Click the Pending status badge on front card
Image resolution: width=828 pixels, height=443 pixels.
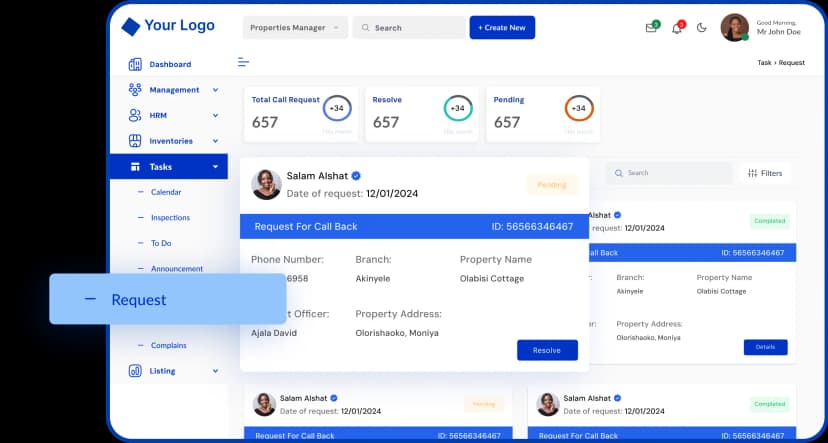(x=552, y=185)
